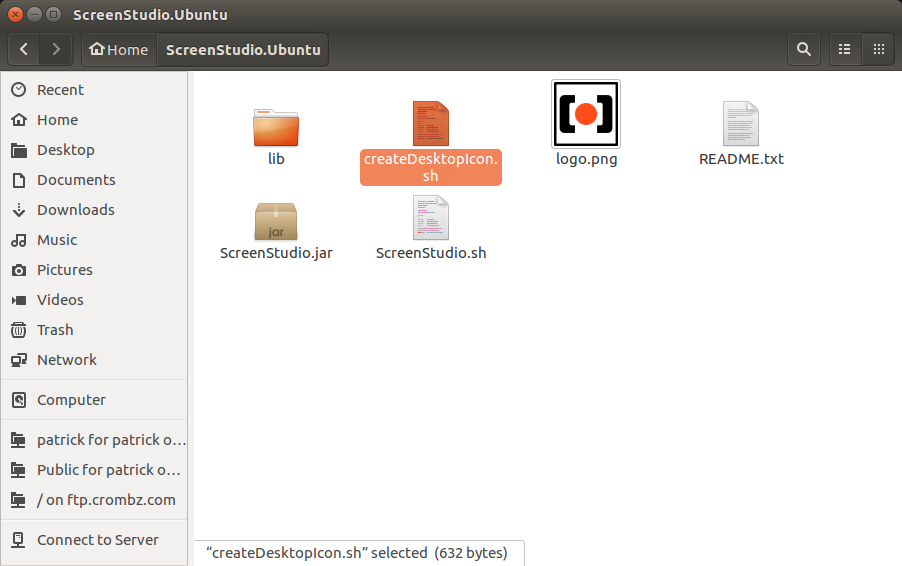This screenshot has width=902, height=566.
Task: Open 'patrick for patrick o…' share
Action: point(112,440)
